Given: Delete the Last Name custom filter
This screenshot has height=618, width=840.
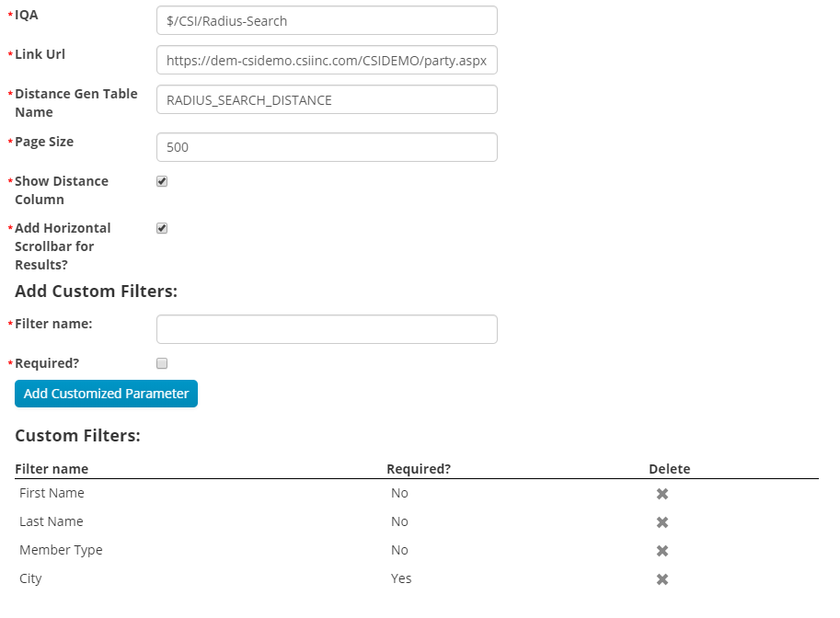Looking at the screenshot, I should 662,522.
